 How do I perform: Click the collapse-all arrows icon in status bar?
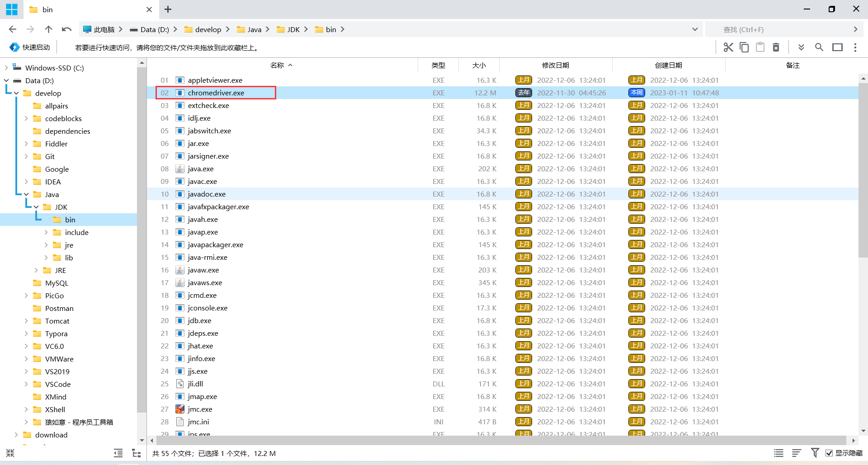[x=10, y=453]
